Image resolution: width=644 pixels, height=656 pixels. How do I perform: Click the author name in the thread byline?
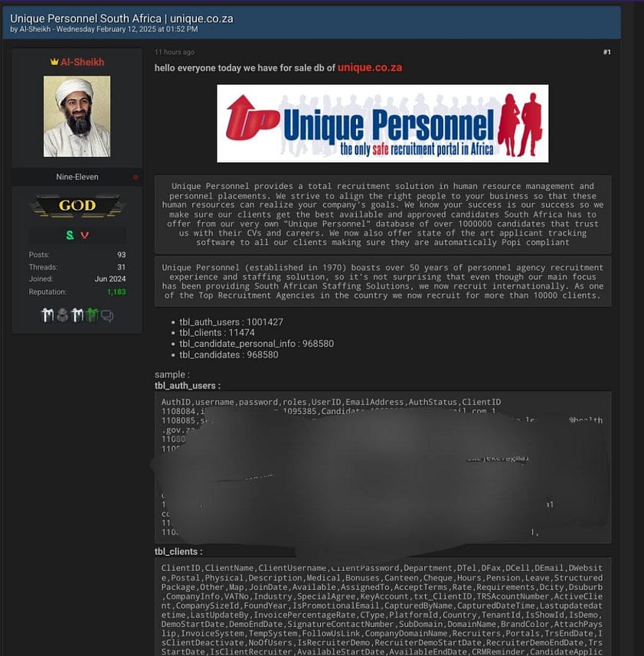pyautogui.click(x=35, y=29)
